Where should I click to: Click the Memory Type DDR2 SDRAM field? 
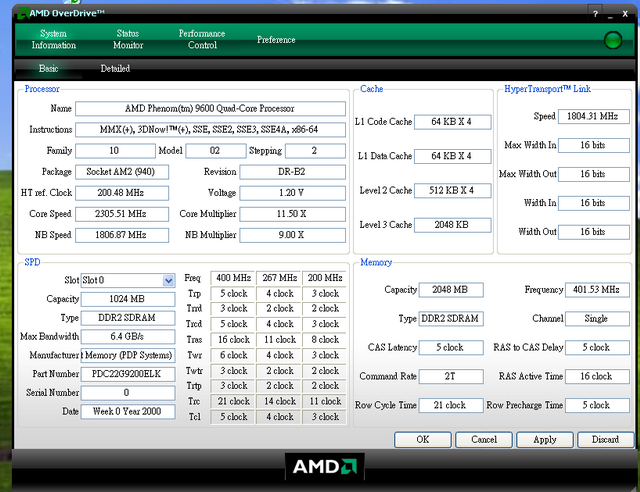pos(451,319)
